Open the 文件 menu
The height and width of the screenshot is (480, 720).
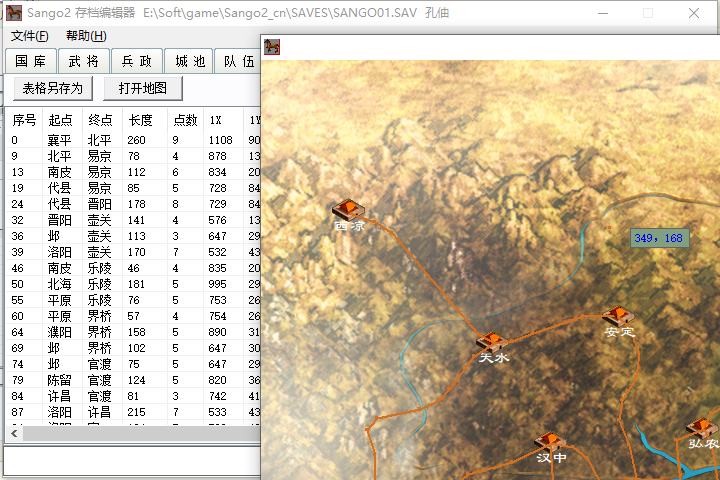[x=29, y=36]
